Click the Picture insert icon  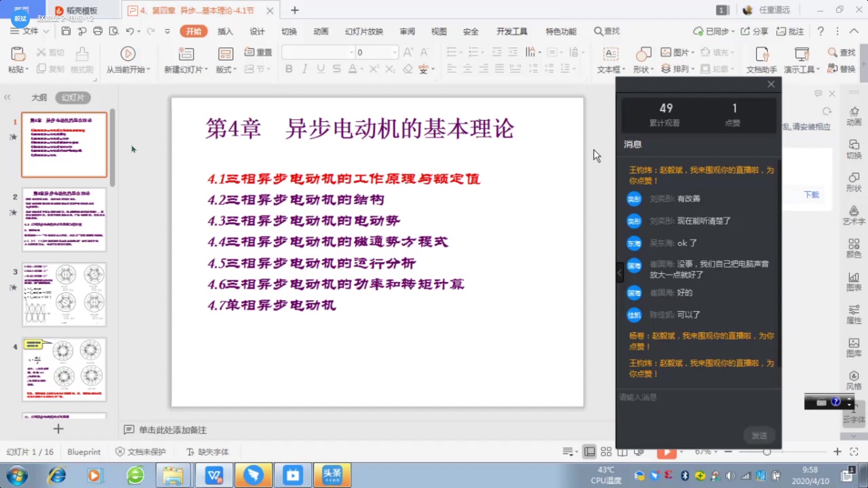click(666, 52)
